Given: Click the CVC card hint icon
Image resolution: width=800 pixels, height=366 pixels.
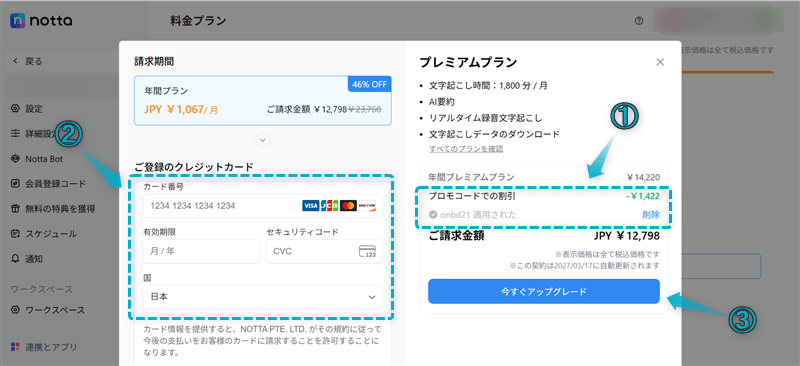Looking at the screenshot, I should click(x=367, y=251).
